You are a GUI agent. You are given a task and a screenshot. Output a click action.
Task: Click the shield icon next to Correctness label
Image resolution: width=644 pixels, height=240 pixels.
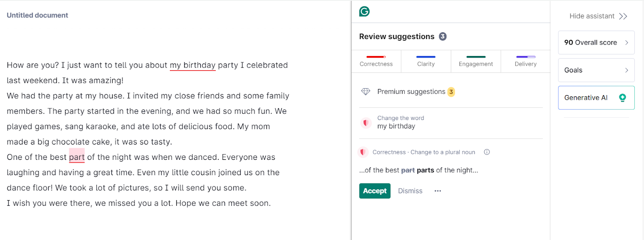(x=363, y=152)
